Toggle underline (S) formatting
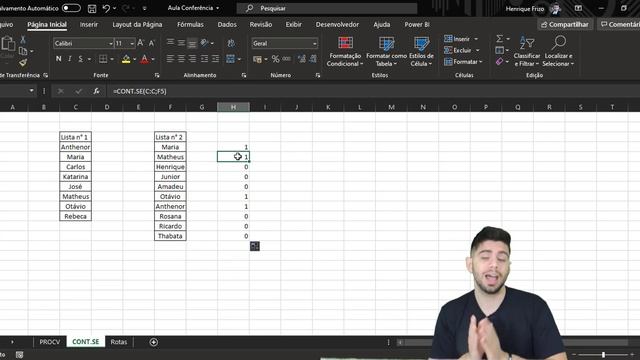 click(x=80, y=59)
